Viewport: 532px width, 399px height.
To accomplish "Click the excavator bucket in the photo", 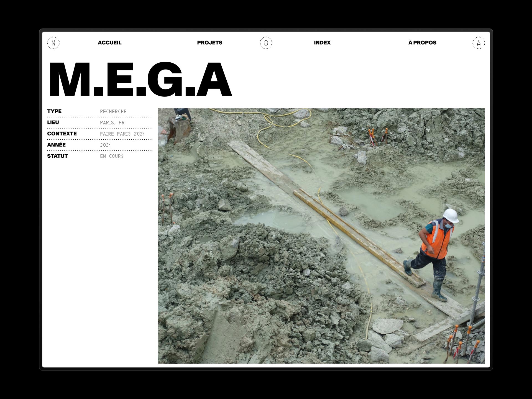I will tap(180, 128).
